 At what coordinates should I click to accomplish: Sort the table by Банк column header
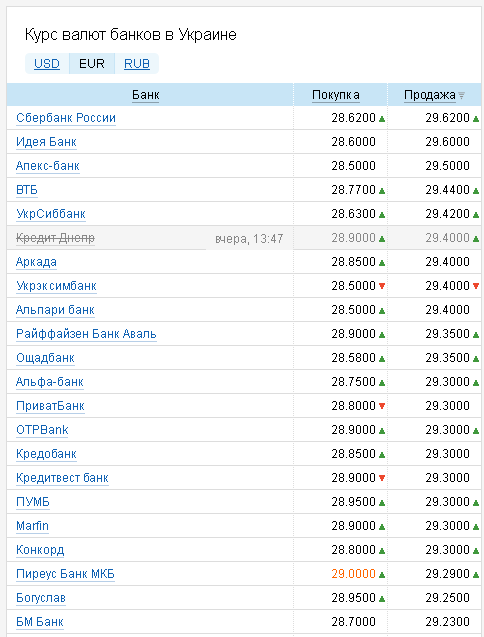145,95
